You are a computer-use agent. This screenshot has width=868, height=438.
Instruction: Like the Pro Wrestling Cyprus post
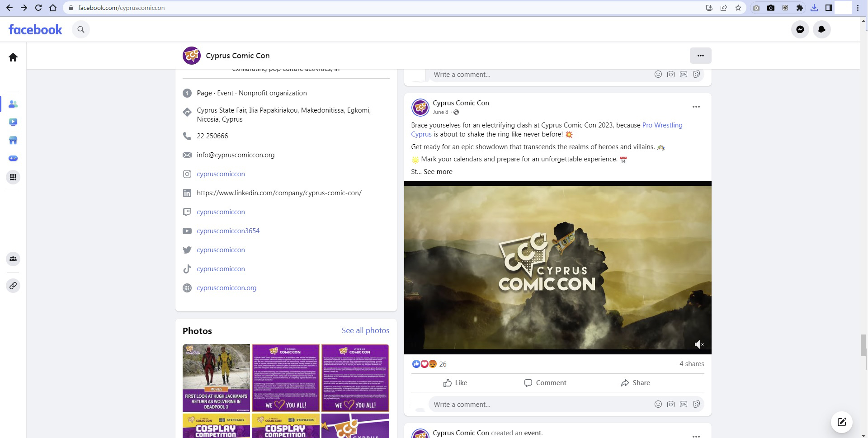click(455, 383)
